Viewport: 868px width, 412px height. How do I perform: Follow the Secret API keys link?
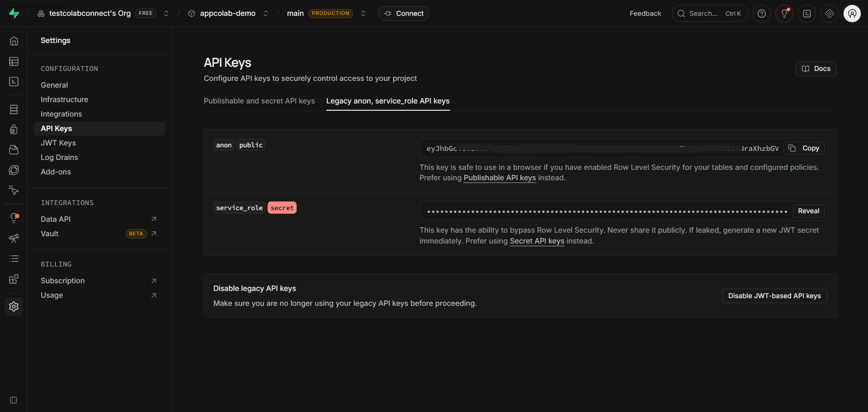coord(537,241)
